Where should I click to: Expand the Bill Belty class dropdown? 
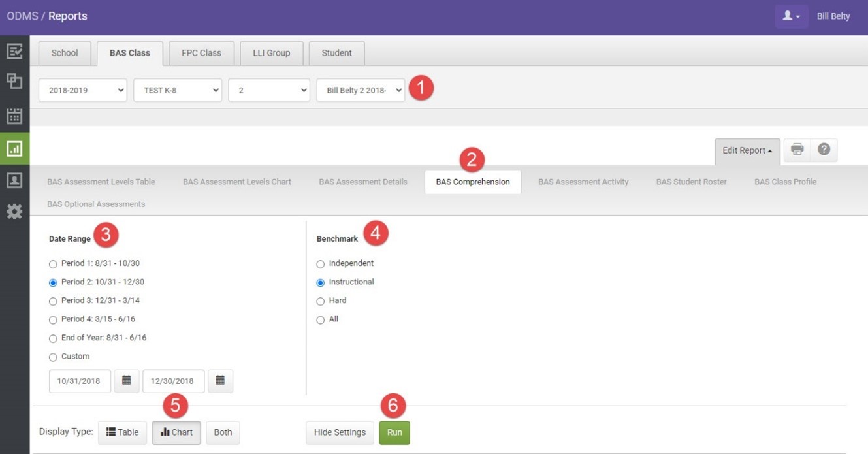click(361, 90)
